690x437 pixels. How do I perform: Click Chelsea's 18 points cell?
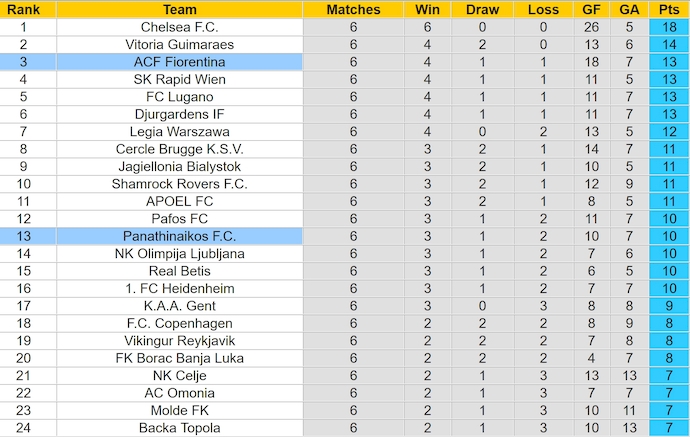point(668,27)
